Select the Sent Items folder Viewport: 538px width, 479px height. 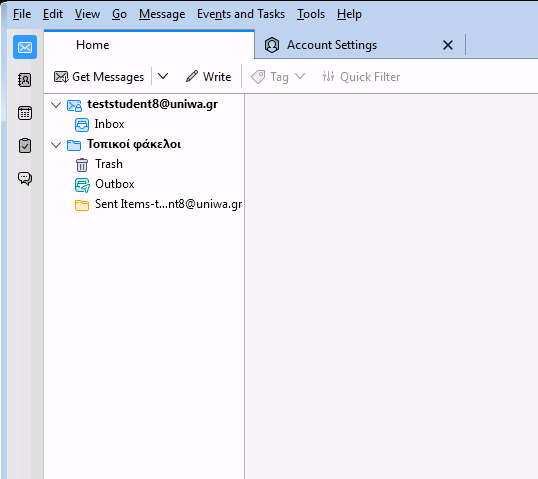(x=158, y=205)
